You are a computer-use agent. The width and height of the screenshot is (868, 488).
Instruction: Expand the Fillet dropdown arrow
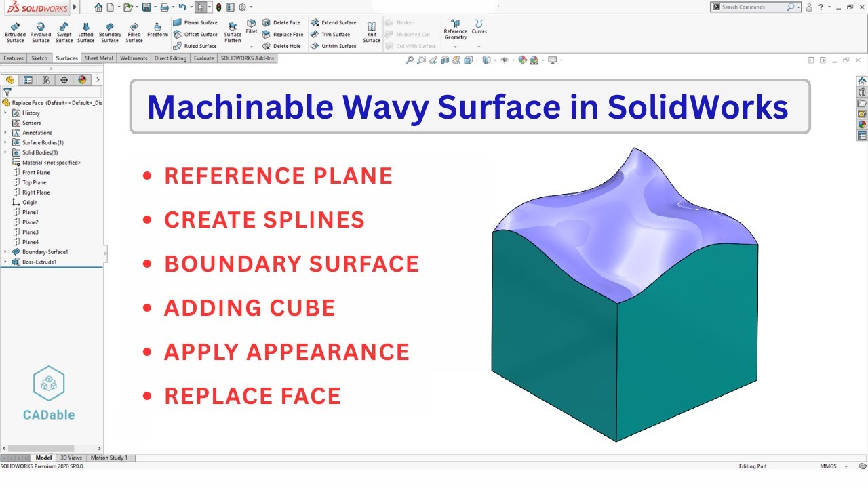click(252, 47)
